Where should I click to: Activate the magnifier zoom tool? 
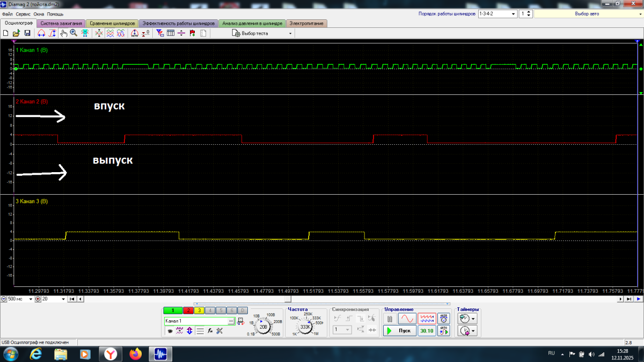(74, 33)
